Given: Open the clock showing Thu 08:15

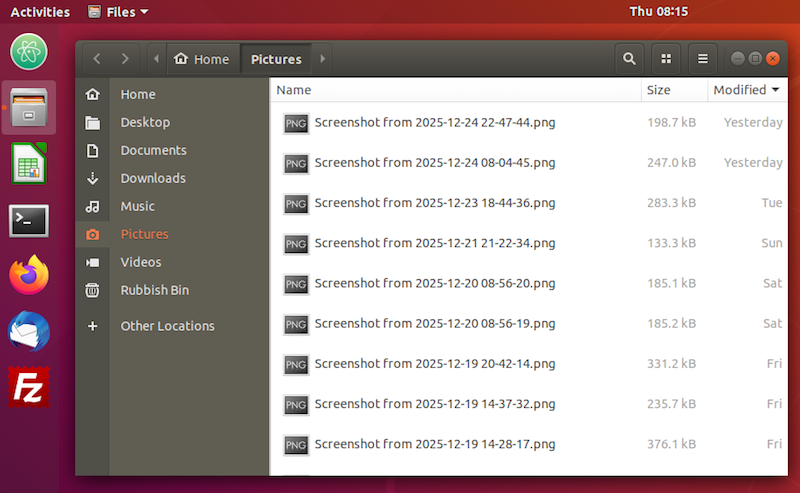Looking at the screenshot, I should click(658, 11).
